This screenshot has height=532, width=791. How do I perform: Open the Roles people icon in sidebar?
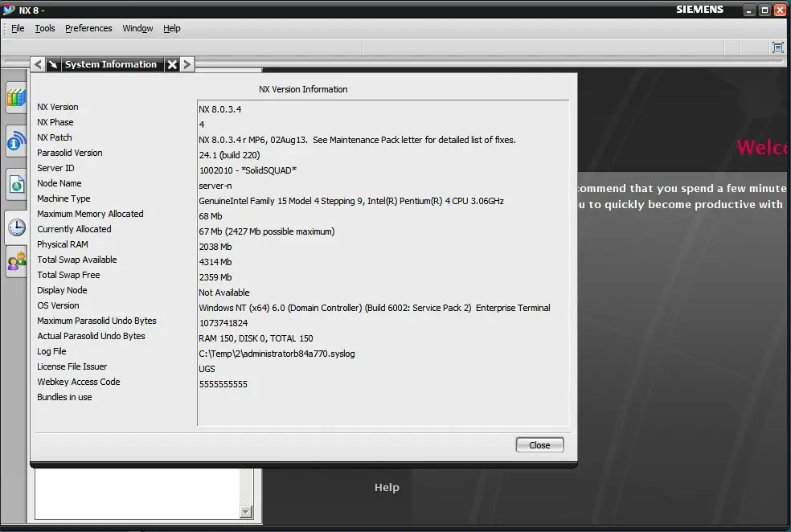tap(16, 261)
